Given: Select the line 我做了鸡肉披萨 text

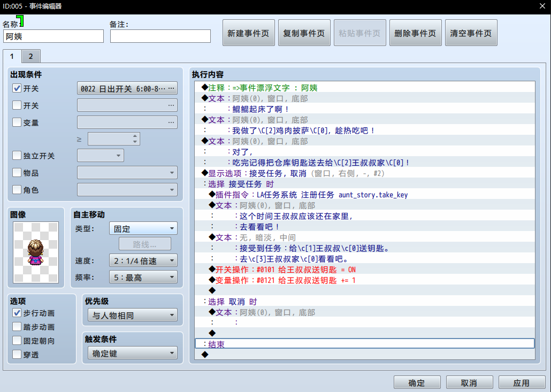Looking at the screenshot, I should click(365, 130).
